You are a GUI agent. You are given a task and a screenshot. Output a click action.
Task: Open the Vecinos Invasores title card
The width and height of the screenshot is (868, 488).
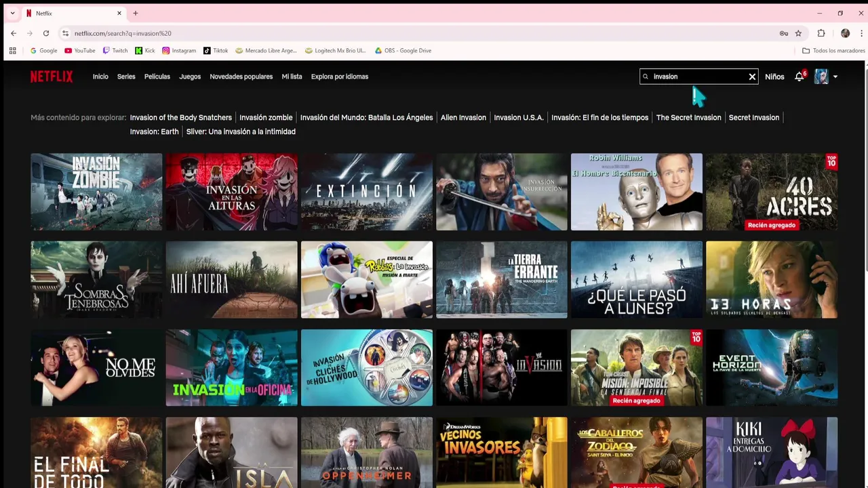(x=501, y=452)
